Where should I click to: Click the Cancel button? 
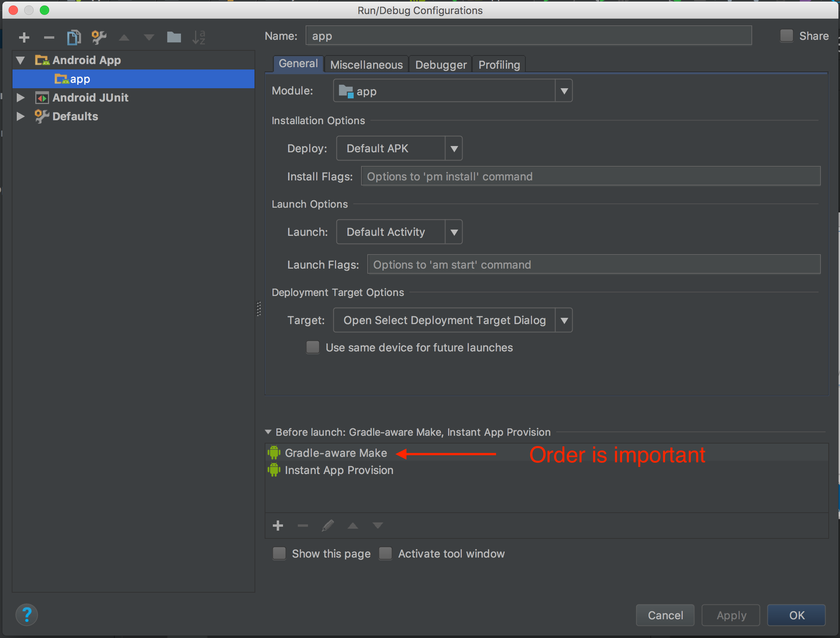click(666, 615)
